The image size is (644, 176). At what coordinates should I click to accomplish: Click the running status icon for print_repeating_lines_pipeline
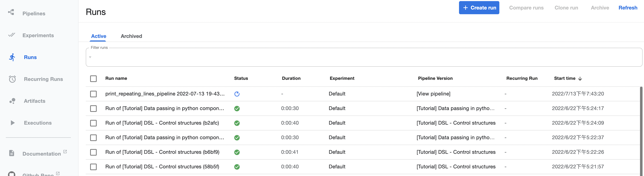click(237, 94)
